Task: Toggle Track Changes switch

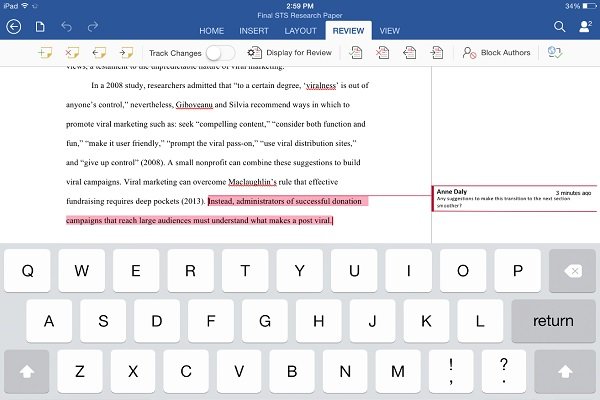Action: tap(220, 52)
